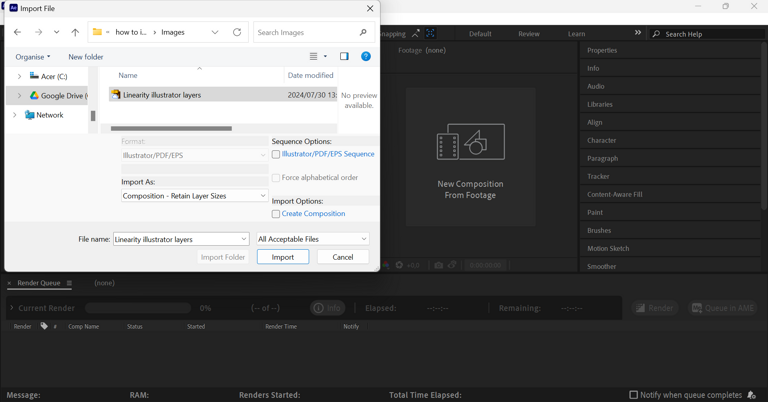Switch to the Review workspace
This screenshot has height=402, width=768.
[529, 34]
